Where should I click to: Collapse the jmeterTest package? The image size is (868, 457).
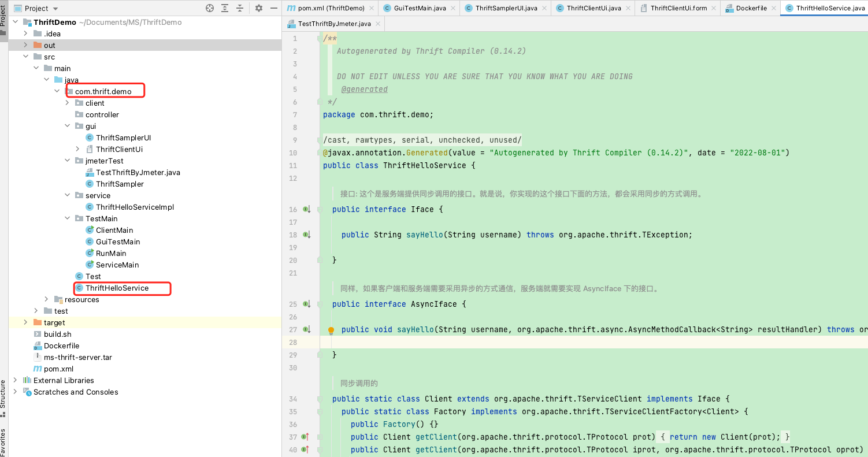pos(67,161)
